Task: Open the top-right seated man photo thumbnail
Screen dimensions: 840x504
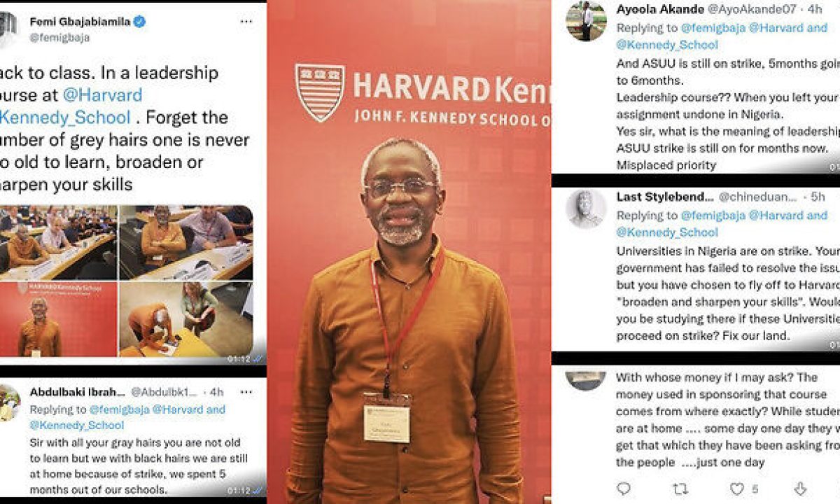Action: (185, 241)
